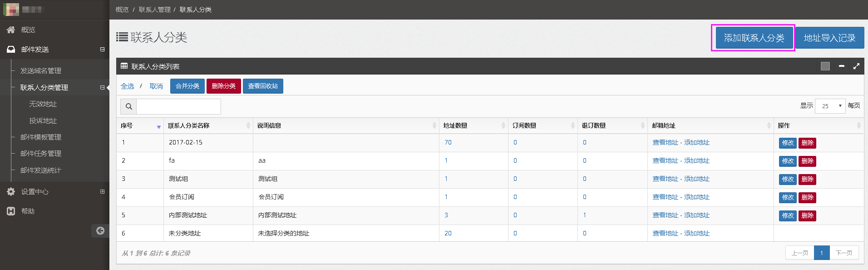
Task: Minimize the 联系人分类列表 panel
Action: click(841, 66)
